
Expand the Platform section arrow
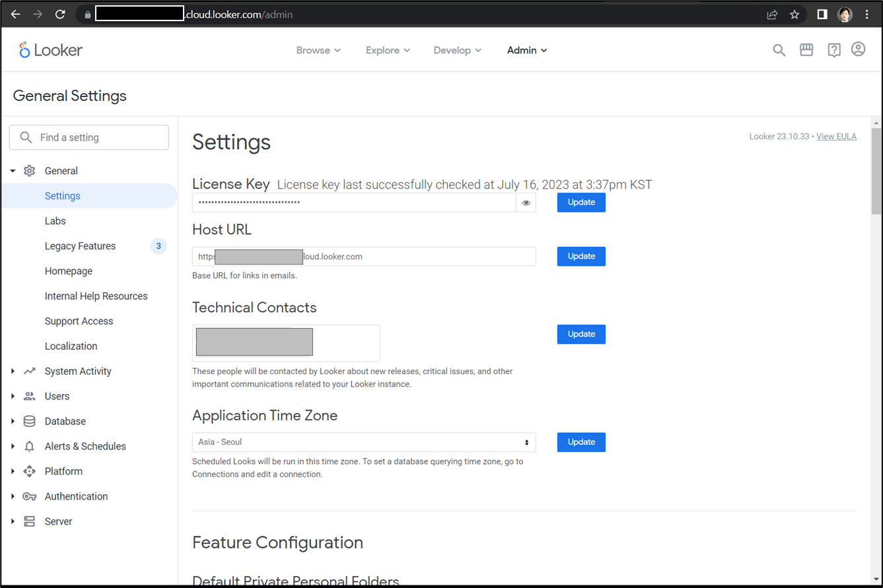pyautogui.click(x=13, y=471)
